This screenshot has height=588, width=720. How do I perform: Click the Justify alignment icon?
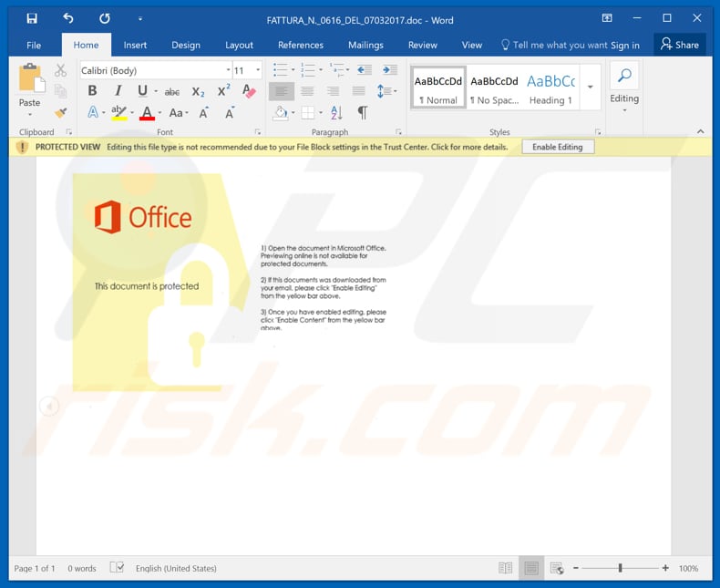[358, 91]
